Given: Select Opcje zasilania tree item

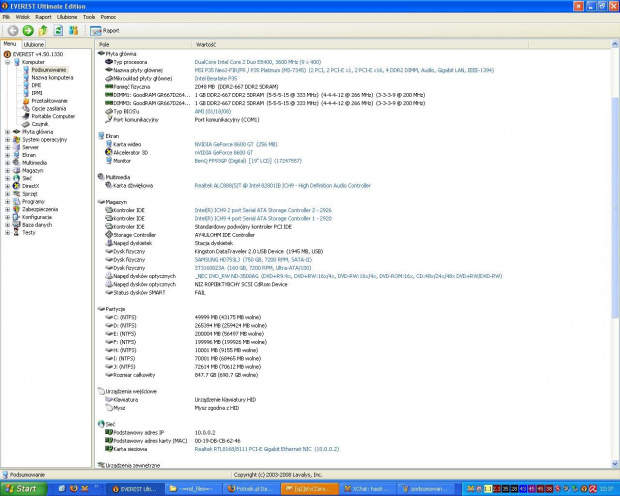Looking at the screenshot, I should pyautogui.click(x=49, y=108).
